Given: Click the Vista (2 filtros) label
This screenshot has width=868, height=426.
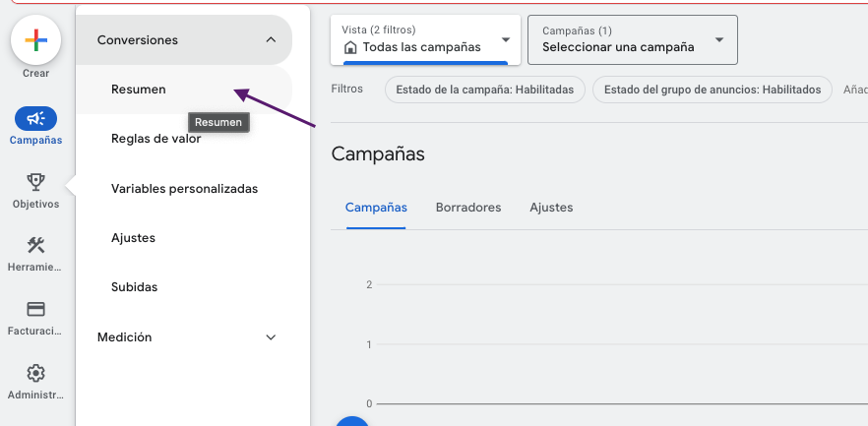Looking at the screenshot, I should point(379,30).
